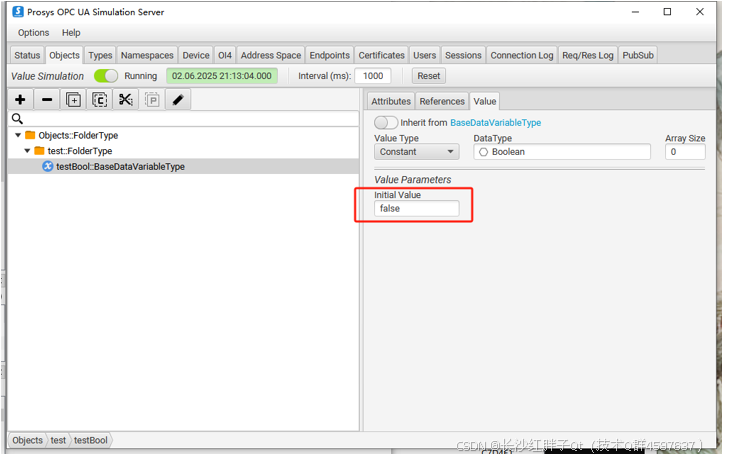The image size is (729, 459).
Task: Select the testBool::BaseDataVariableType tree row
Action: 184,166
